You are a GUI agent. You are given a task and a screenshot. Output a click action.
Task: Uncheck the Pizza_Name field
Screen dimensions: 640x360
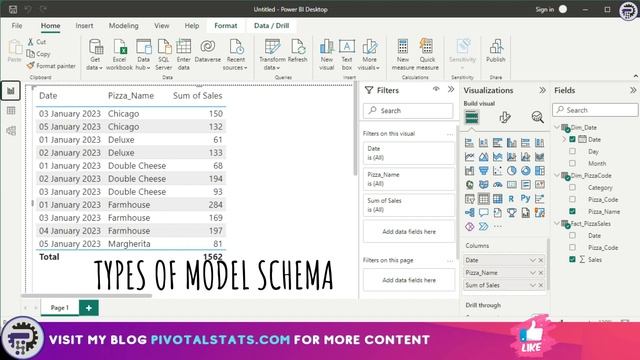(572, 211)
